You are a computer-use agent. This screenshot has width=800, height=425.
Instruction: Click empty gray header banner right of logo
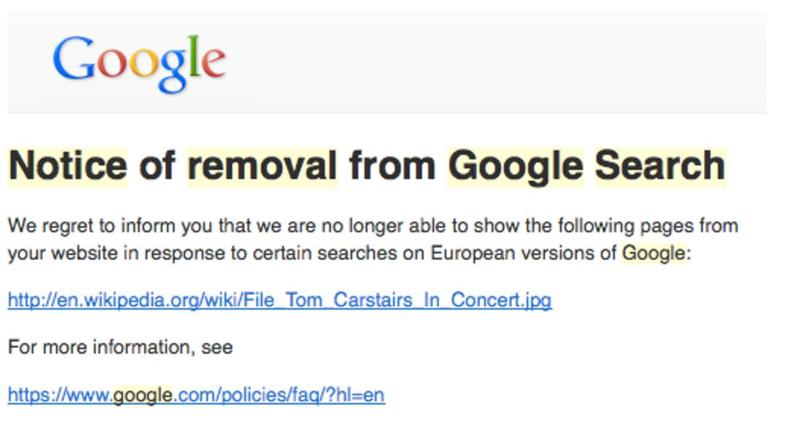(500, 60)
